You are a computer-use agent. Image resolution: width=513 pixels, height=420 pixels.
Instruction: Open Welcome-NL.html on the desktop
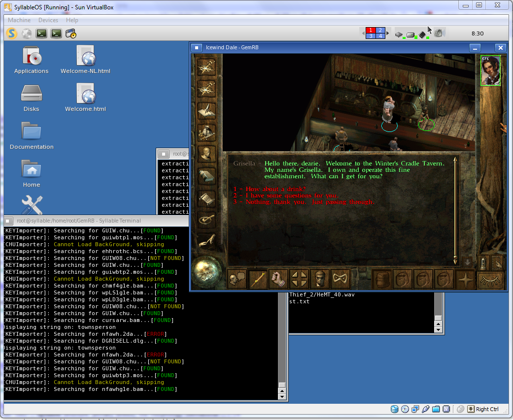(x=85, y=60)
